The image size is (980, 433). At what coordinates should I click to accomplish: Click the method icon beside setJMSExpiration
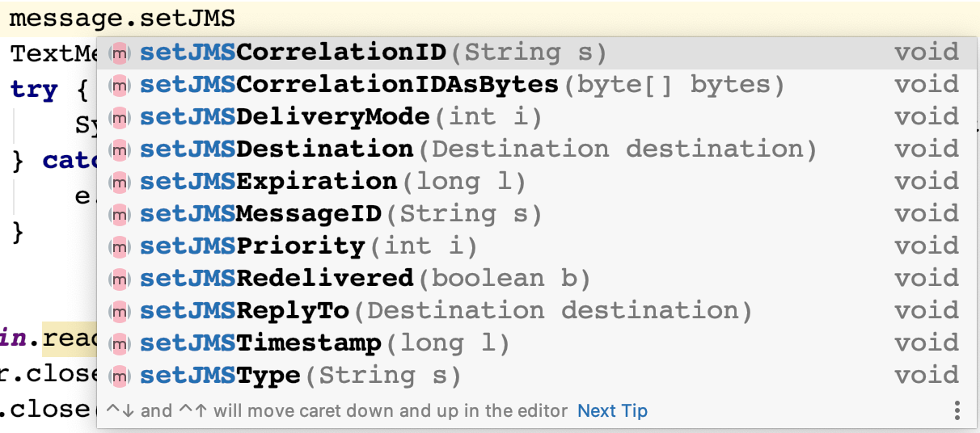pos(120,182)
